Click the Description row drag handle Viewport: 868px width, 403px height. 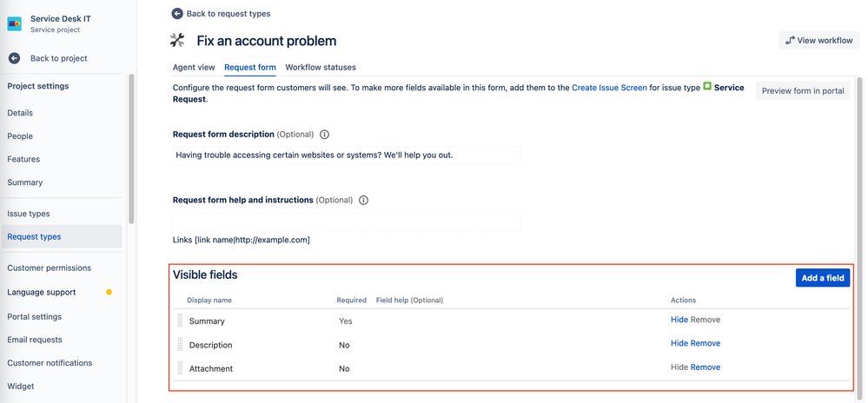click(181, 345)
